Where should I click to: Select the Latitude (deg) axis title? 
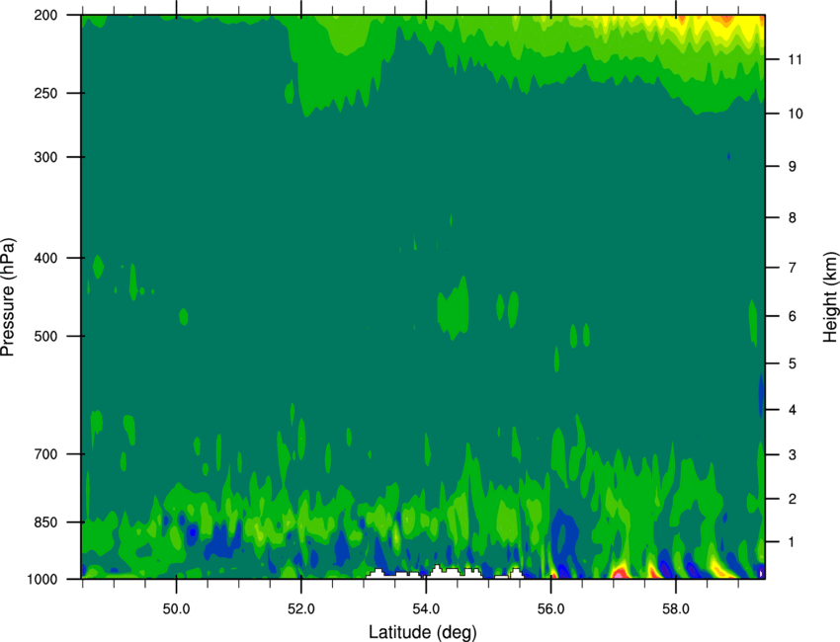(422, 632)
